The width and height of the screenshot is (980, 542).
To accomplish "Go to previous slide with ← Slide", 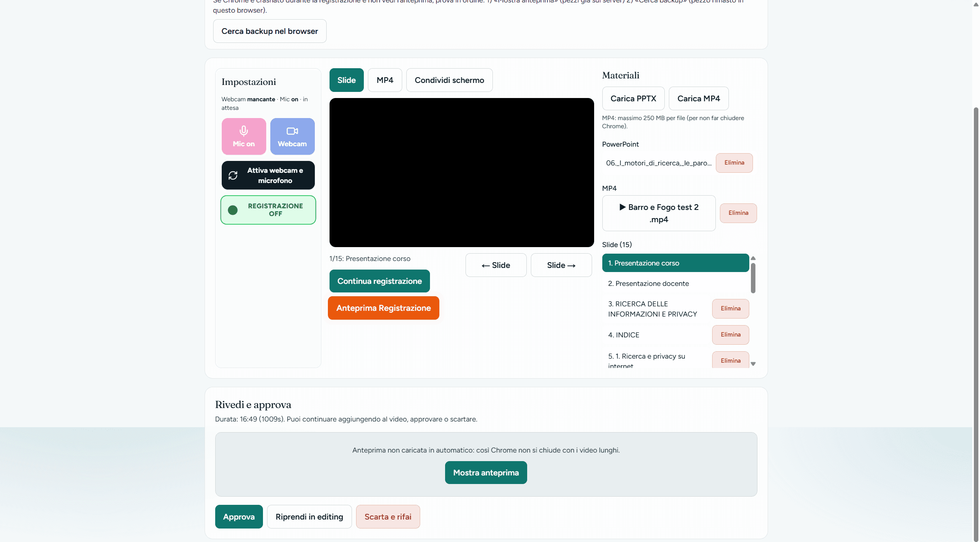I will coord(496,265).
